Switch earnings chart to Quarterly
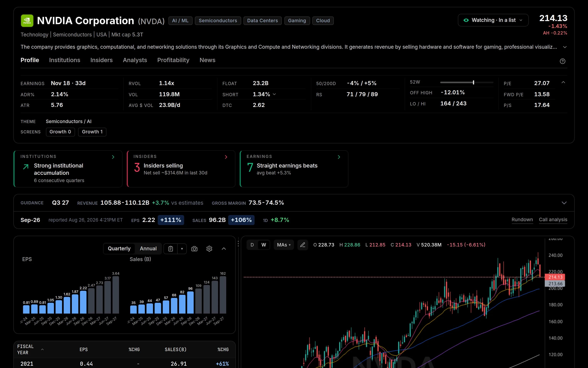 point(119,249)
